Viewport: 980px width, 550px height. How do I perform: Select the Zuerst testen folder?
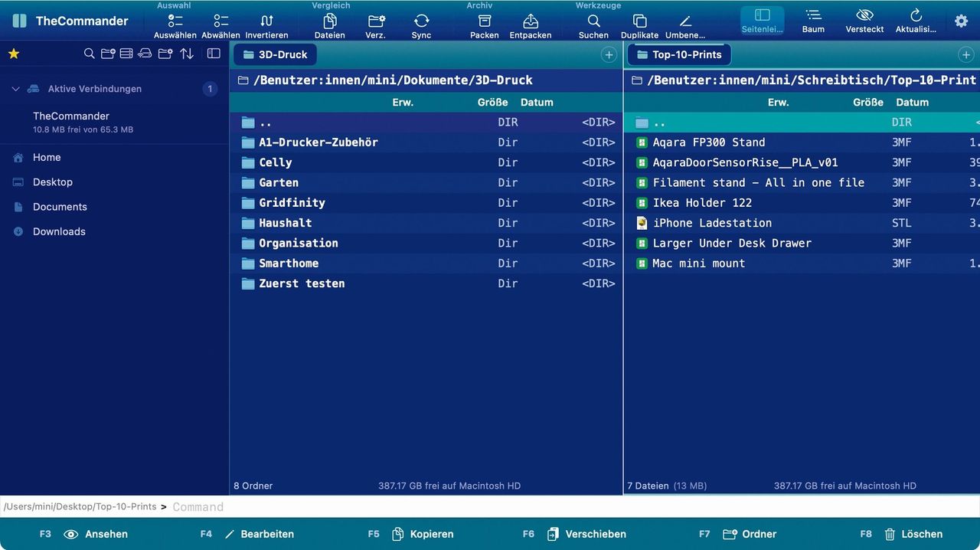426,283
